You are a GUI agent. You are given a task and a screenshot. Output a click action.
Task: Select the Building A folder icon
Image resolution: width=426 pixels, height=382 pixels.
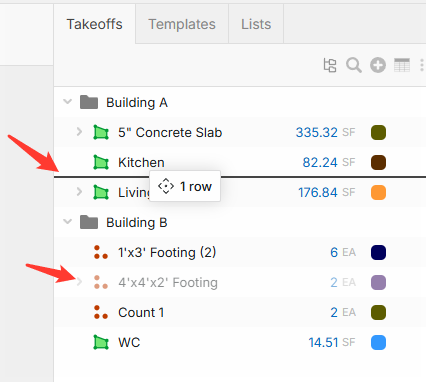click(89, 102)
